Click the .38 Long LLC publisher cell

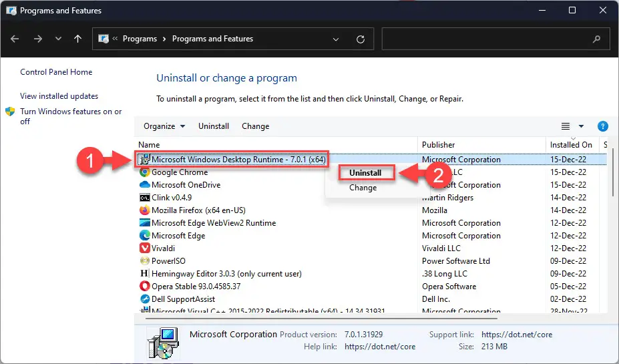click(445, 274)
